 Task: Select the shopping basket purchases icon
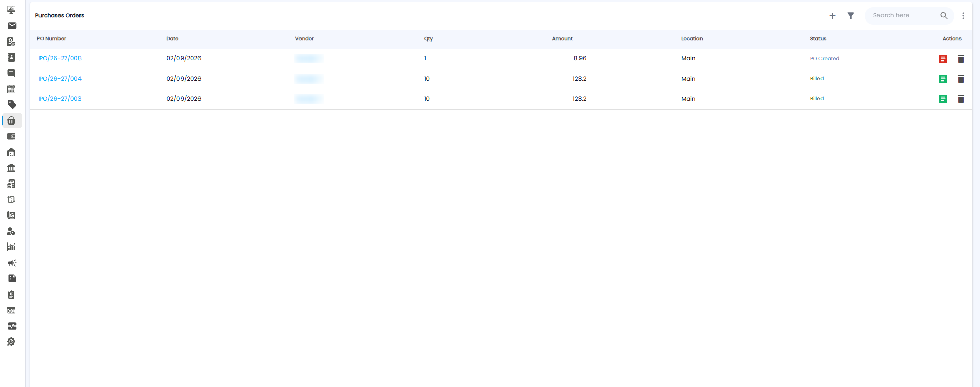[11, 120]
